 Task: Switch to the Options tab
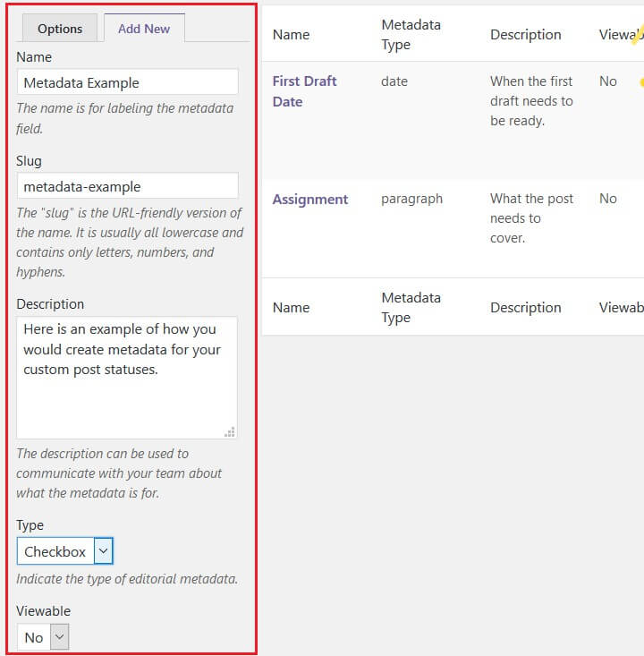[x=60, y=29]
